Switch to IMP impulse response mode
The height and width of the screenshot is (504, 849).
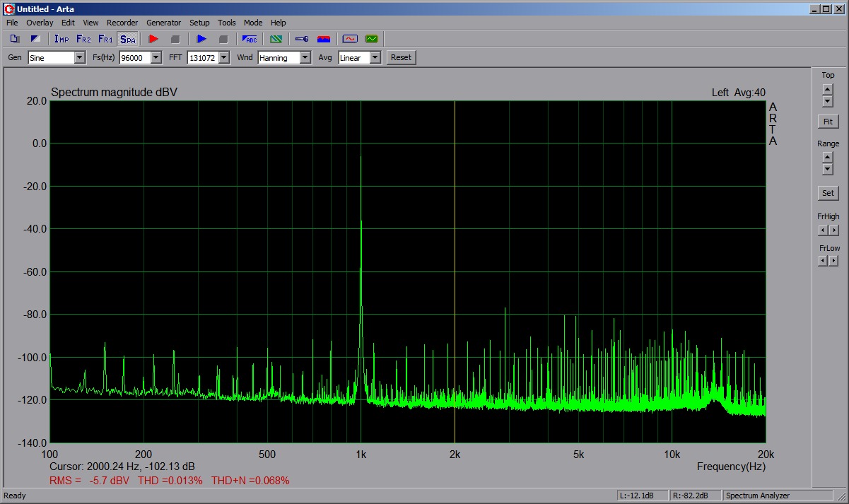click(62, 39)
